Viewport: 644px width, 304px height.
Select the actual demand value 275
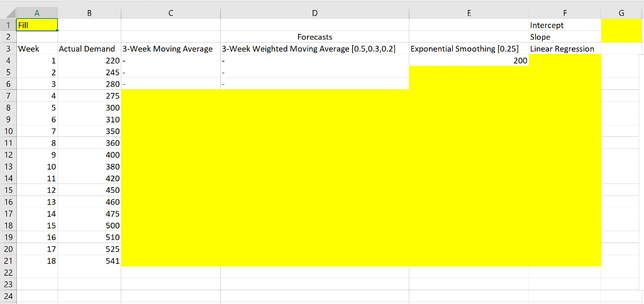click(89, 96)
